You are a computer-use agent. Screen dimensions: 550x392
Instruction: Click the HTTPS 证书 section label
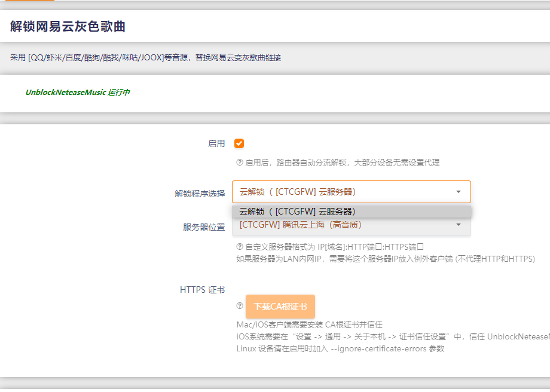[x=203, y=289]
